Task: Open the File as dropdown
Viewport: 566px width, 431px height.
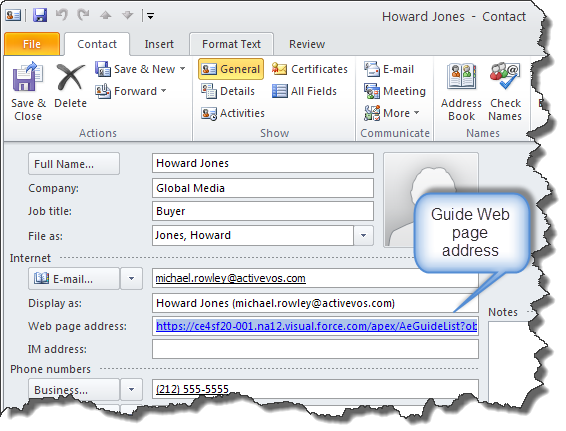Action: click(363, 236)
